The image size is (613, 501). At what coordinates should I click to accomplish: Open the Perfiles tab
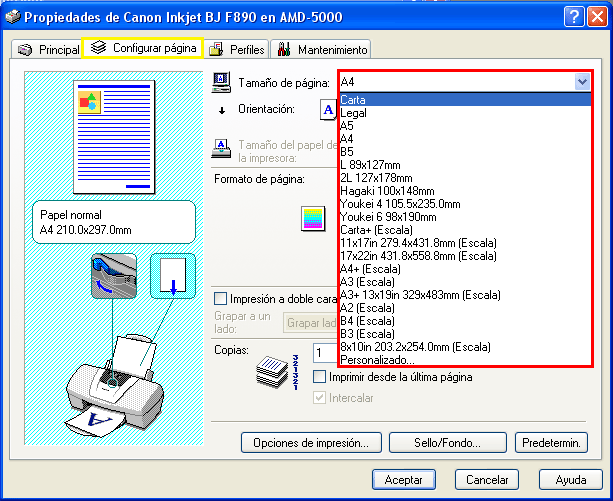pos(236,49)
